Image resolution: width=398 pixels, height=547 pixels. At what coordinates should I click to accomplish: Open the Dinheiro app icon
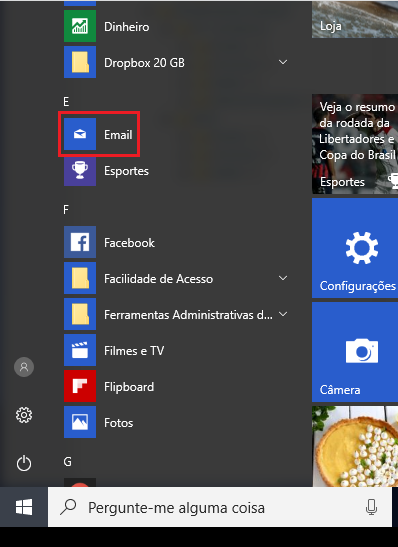tap(80, 26)
